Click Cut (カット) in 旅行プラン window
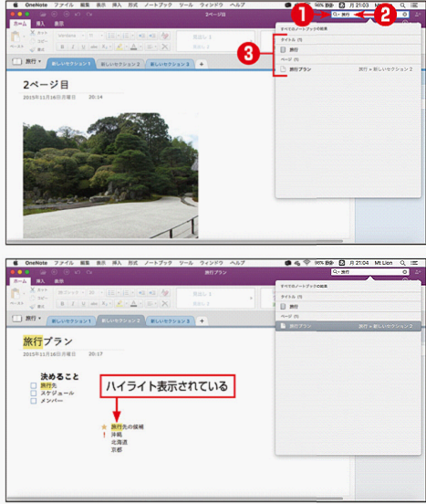The width and height of the screenshot is (426, 504). click(39, 289)
